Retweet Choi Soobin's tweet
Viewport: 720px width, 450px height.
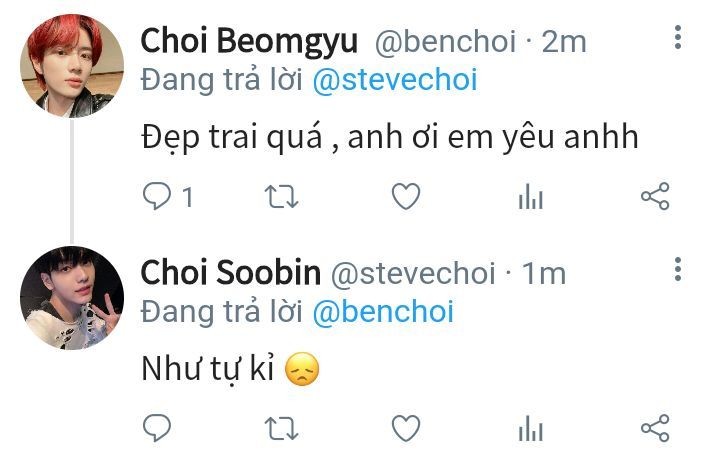pyautogui.click(x=282, y=429)
